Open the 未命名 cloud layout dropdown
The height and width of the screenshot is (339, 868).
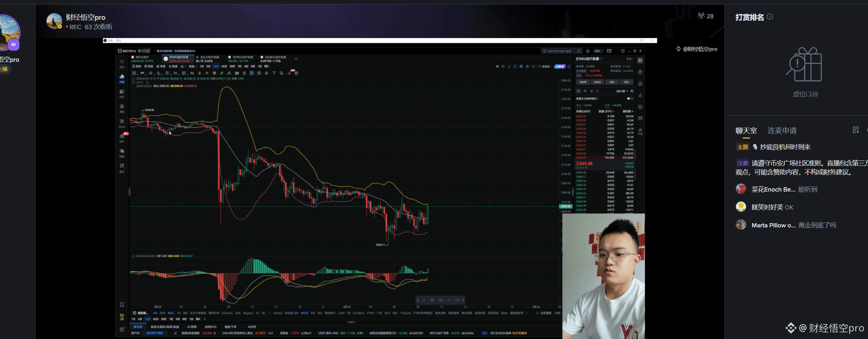[545, 66]
